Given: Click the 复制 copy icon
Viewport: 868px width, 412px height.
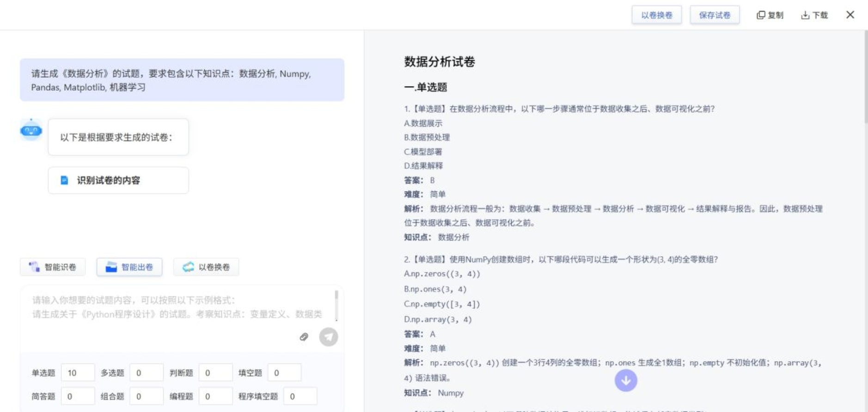Looking at the screenshot, I should 761,15.
